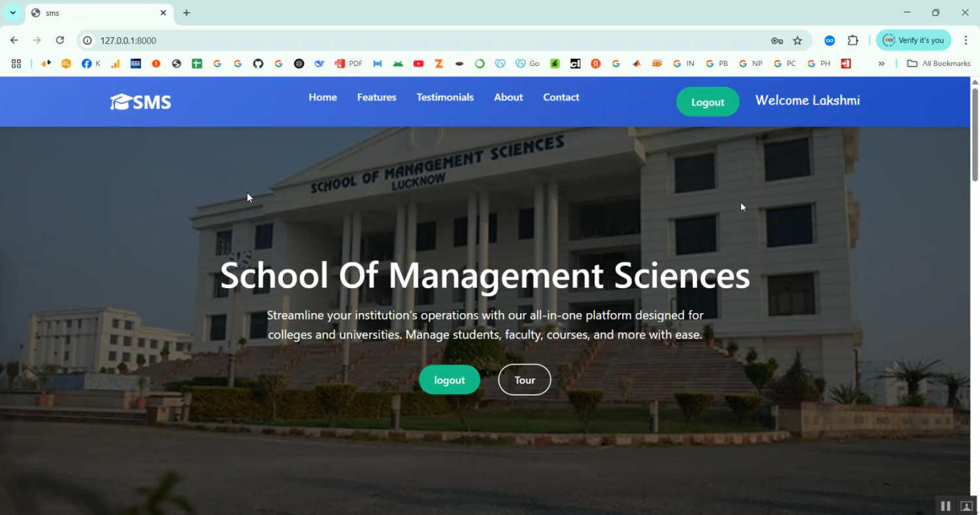This screenshot has width=980, height=515.
Task: Open the YouTube bookmark
Action: [x=419, y=63]
